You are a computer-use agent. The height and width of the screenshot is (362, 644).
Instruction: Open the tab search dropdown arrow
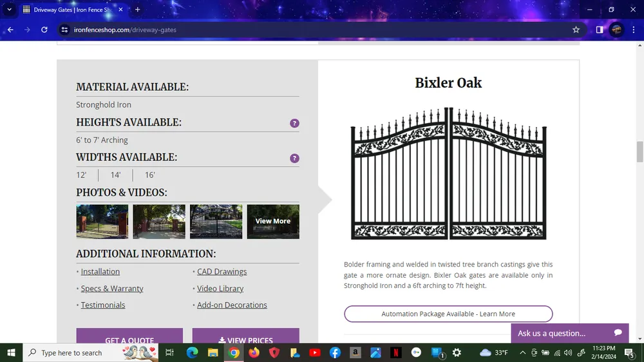coord(10,10)
